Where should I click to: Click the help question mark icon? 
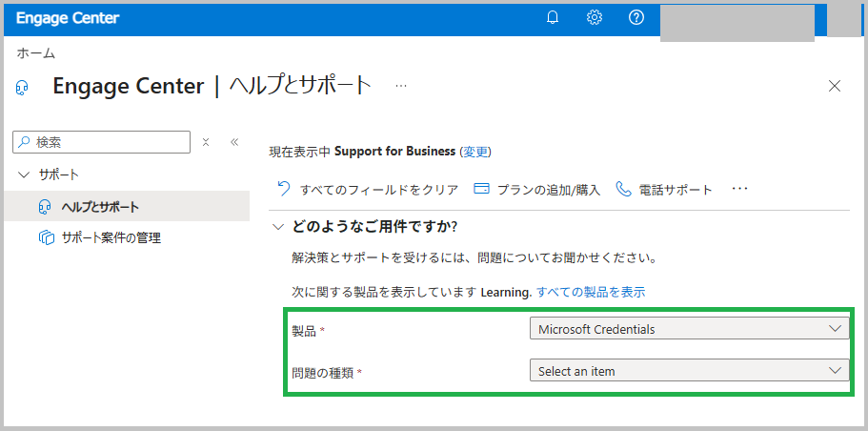click(x=636, y=18)
